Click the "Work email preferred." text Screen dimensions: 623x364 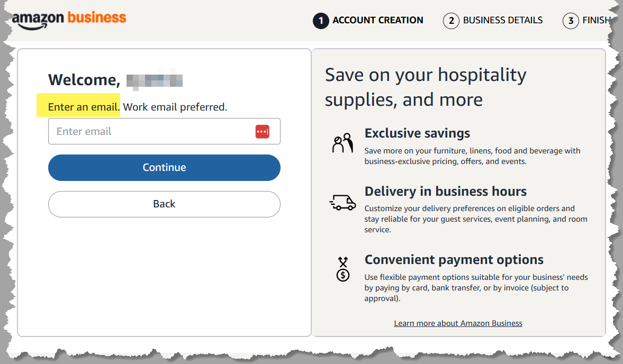175,107
